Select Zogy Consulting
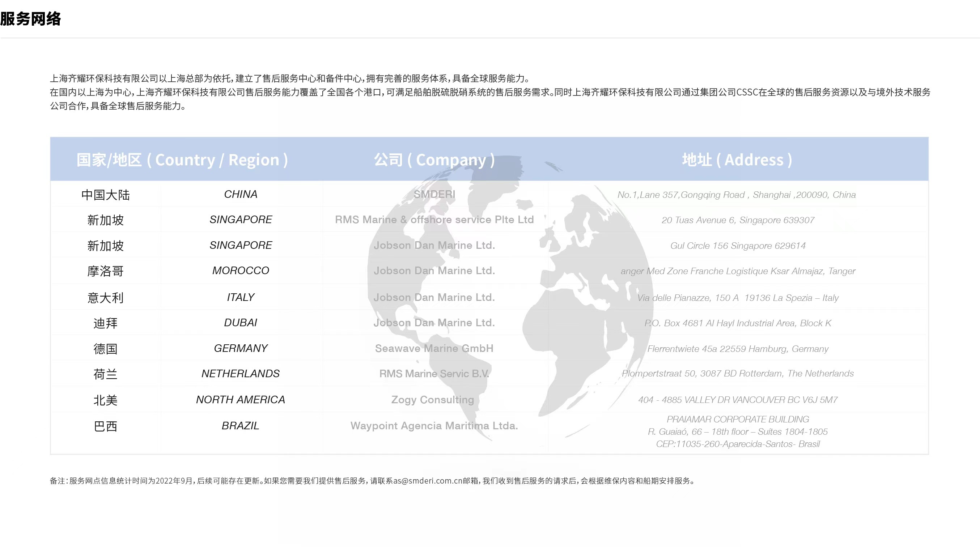Viewport: 980px width, 553px height. point(433,400)
